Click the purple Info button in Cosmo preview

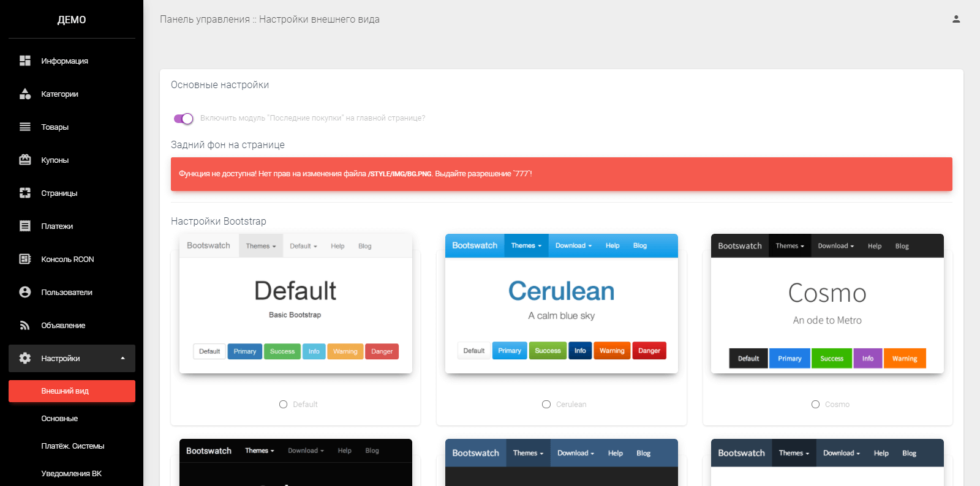tap(868, 359)
